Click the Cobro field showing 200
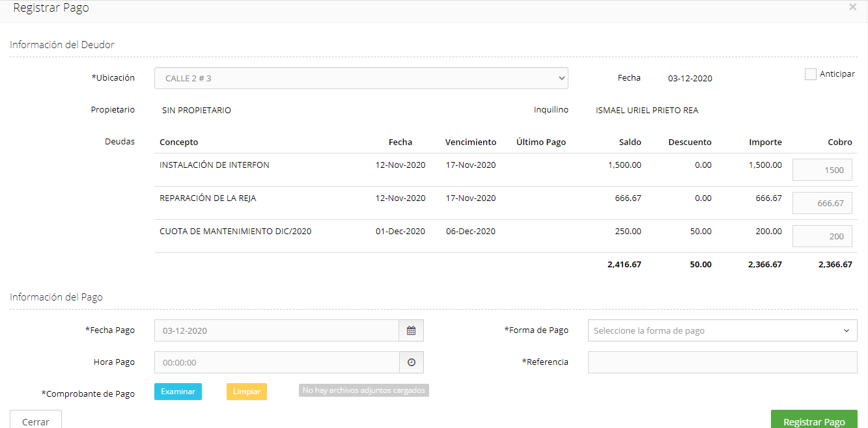 point(822,236)
